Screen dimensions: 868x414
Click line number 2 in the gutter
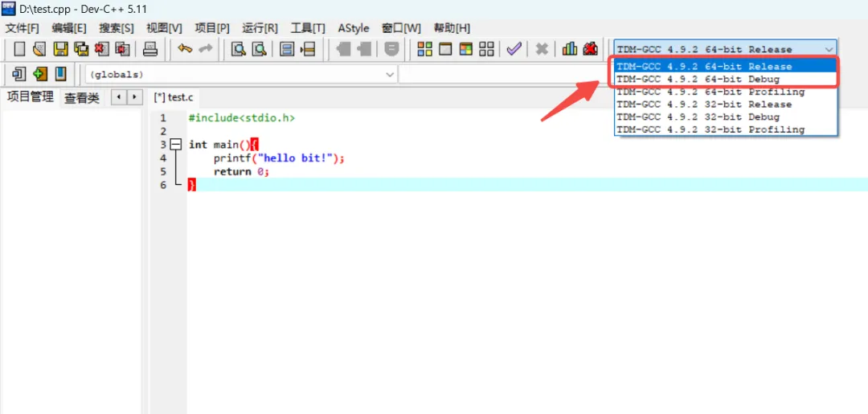(x=162, y=131)
